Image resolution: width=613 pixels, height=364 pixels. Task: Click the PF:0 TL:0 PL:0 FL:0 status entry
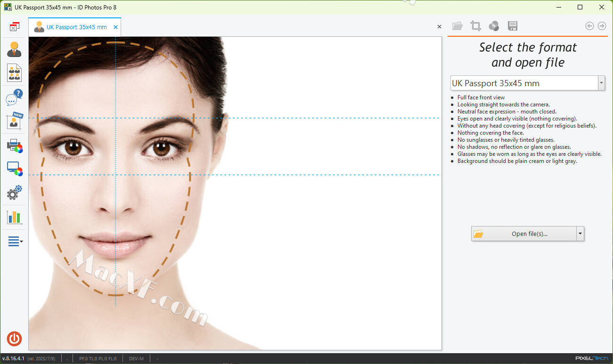pos(98,359)
